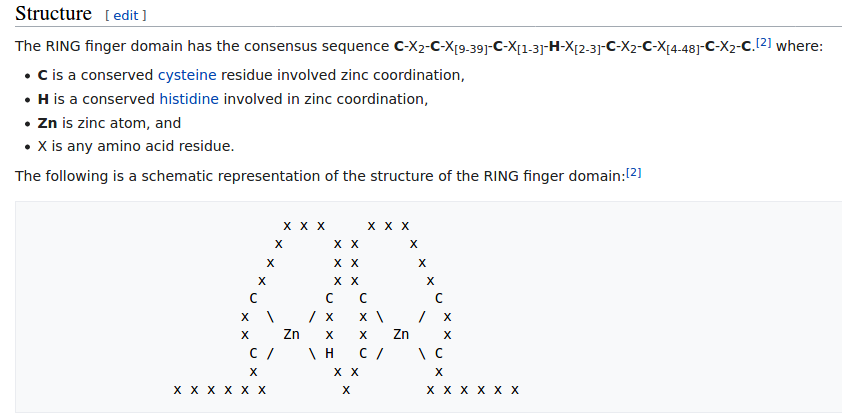Click the bottom-right row of six X's

tap(473, 389)
